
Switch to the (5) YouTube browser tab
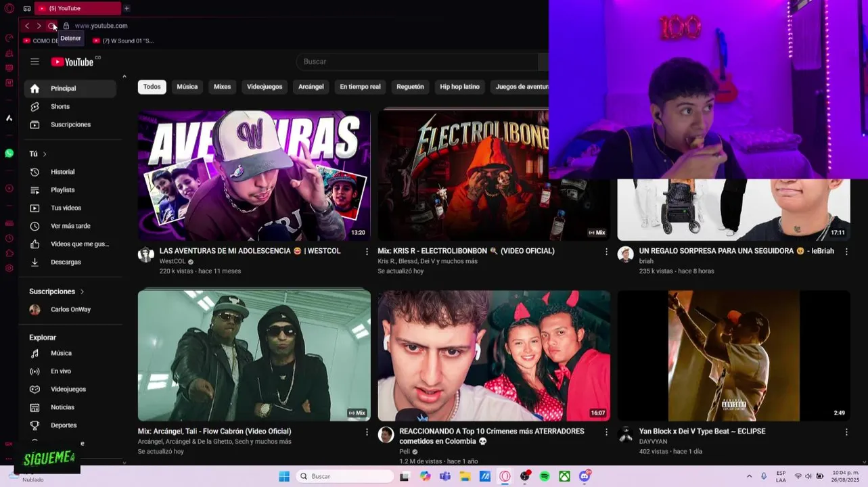click(x=78, y=8)
